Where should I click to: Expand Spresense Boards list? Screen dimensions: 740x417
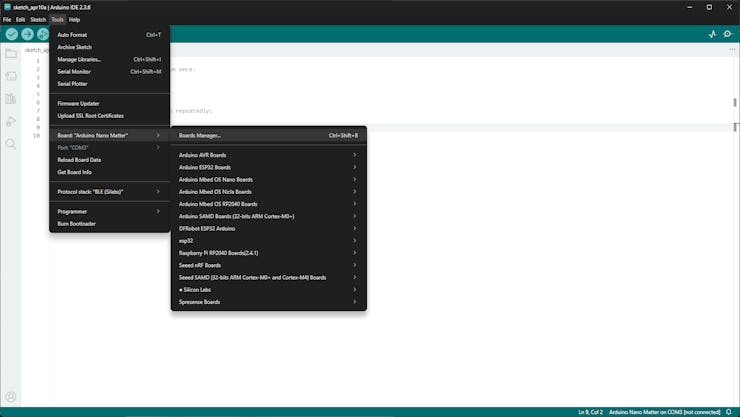[x=269, y=302]
